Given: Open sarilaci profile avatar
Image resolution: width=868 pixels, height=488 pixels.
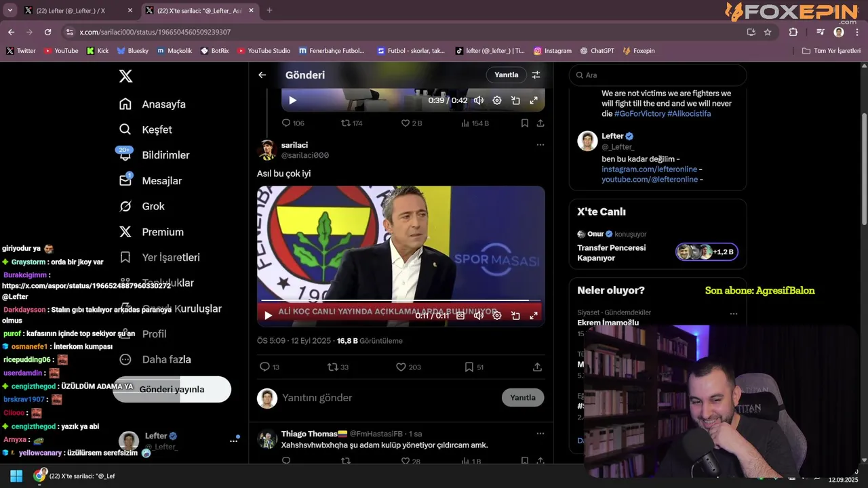Looking at the screenshot, I should pyautogui.click(x=267, y=150).
